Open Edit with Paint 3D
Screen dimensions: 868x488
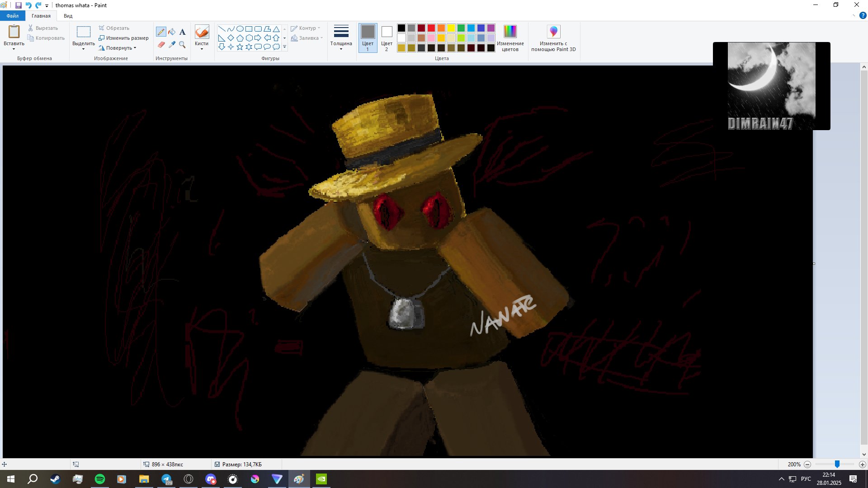553,38
